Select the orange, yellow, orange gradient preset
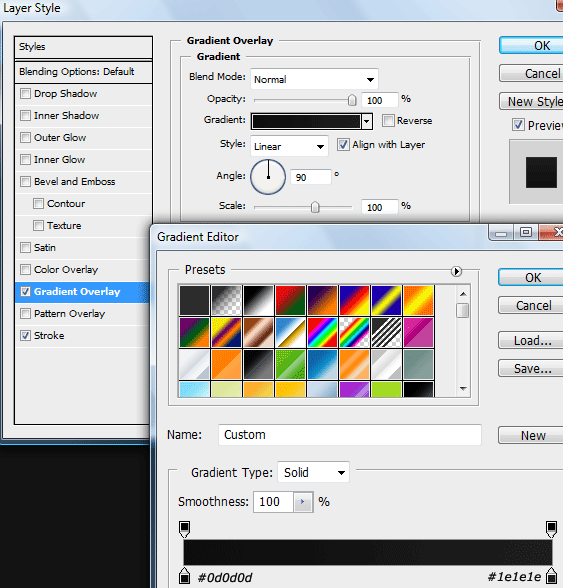This screenshot has height=588, width=563. [418, 300]
